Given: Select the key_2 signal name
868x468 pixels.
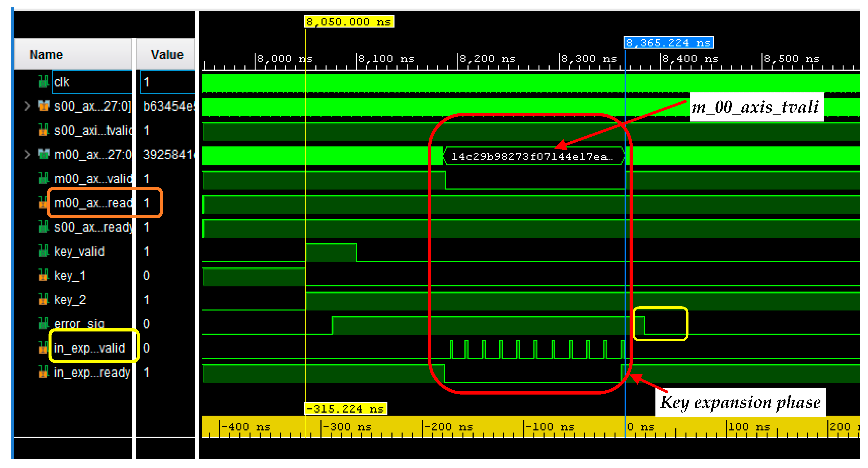Looking at the screenshot, I should tap(70, 300).
